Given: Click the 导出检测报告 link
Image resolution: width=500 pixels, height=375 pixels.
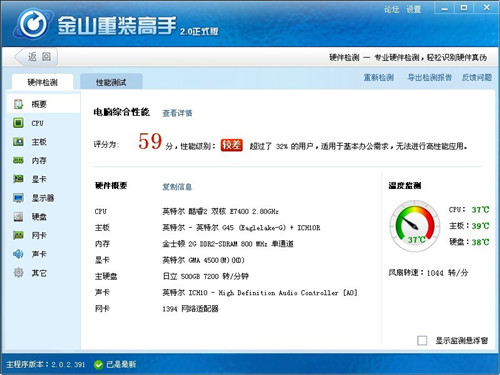Looking at the screenshot, I should pyautogui.click(x=430, y=77).
